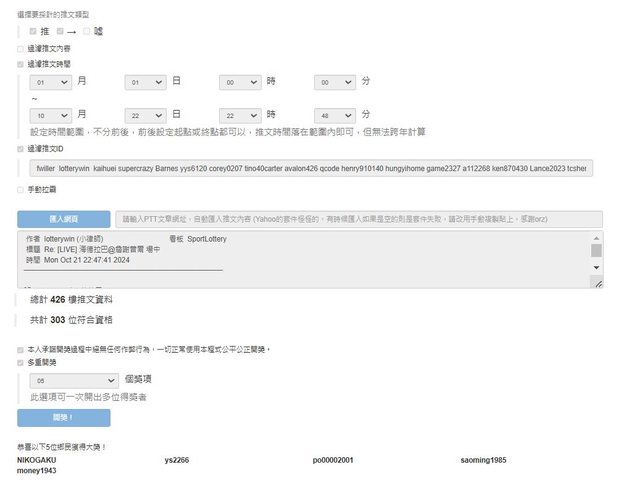This screenshot has width=640, height=480.
Task: Toggle the 過濾推文ID checkbox
Action: click(x=20, y=149)
